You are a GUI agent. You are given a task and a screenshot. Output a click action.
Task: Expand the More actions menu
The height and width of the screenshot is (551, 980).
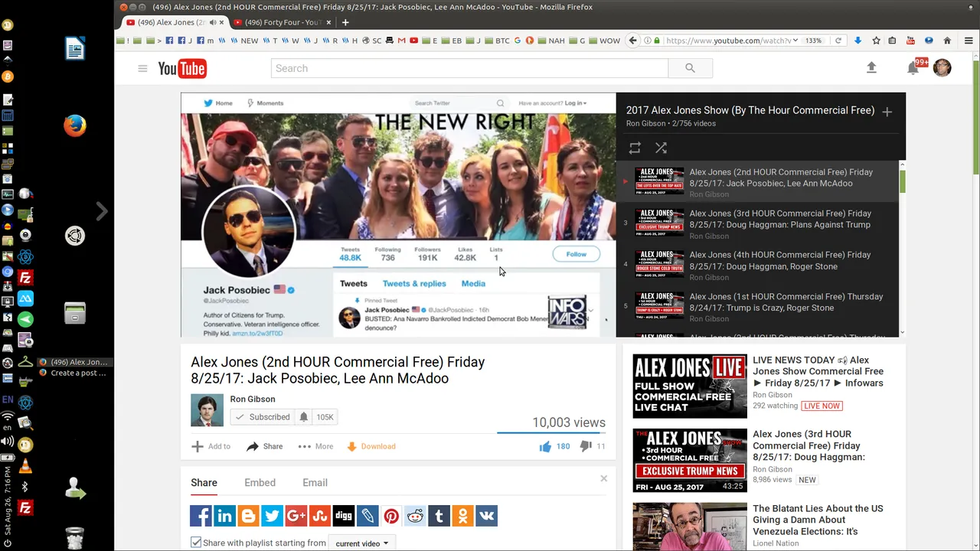315,446
